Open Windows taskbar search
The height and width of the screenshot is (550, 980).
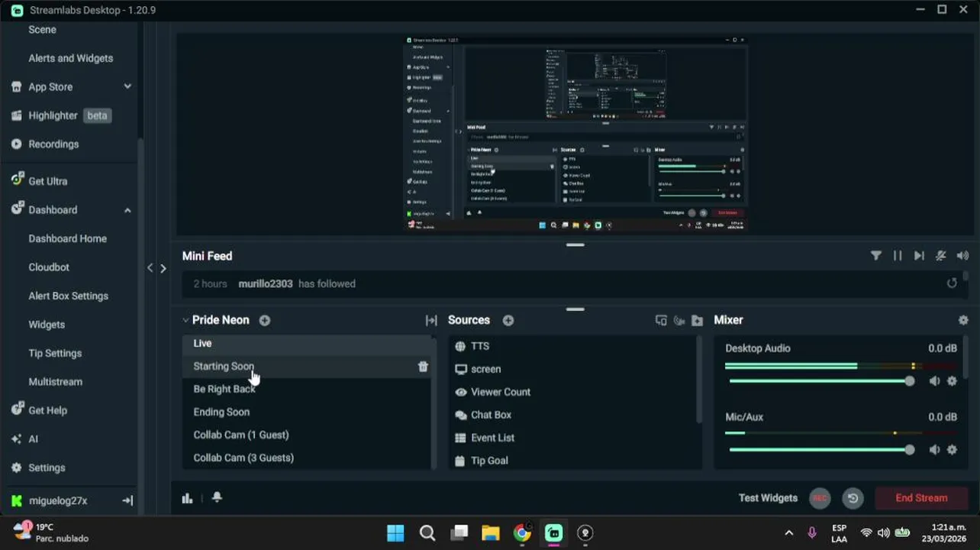click(427, 533)
